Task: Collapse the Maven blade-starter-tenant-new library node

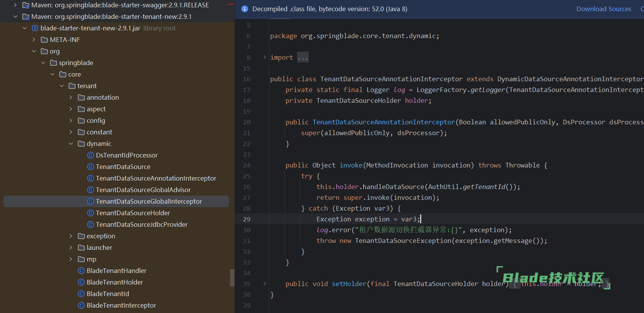Action: click(15, 17)
